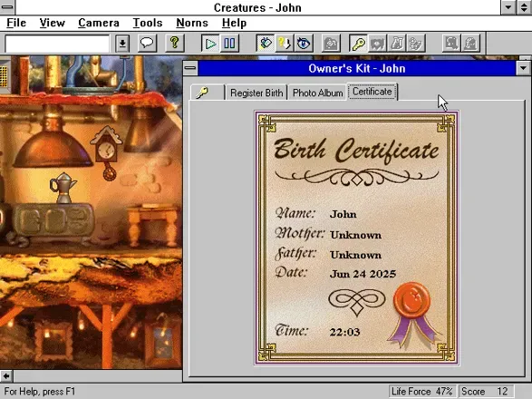Click the blue pause button
This screenshot has width=532, height=399.
[x=229, y=44]
